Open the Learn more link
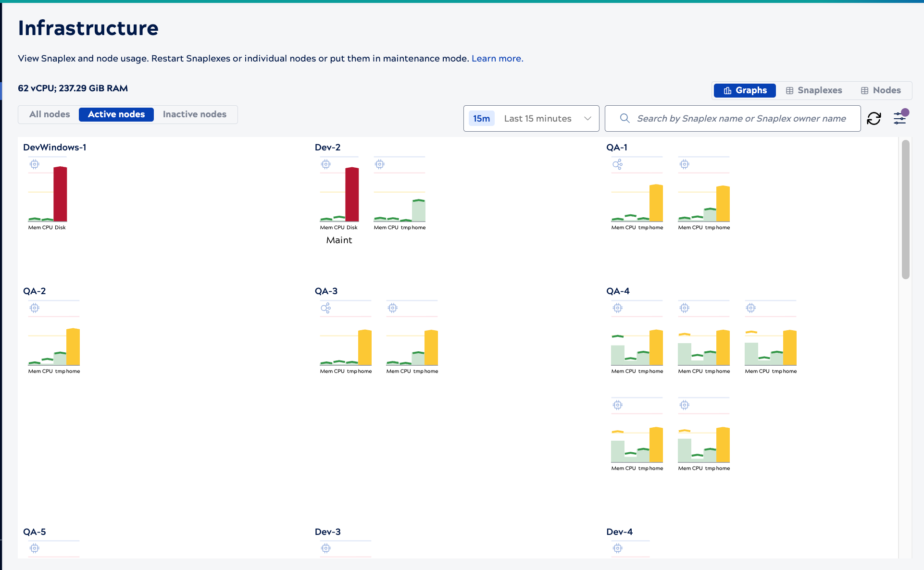Screen dimensions: 924x570 497,58
